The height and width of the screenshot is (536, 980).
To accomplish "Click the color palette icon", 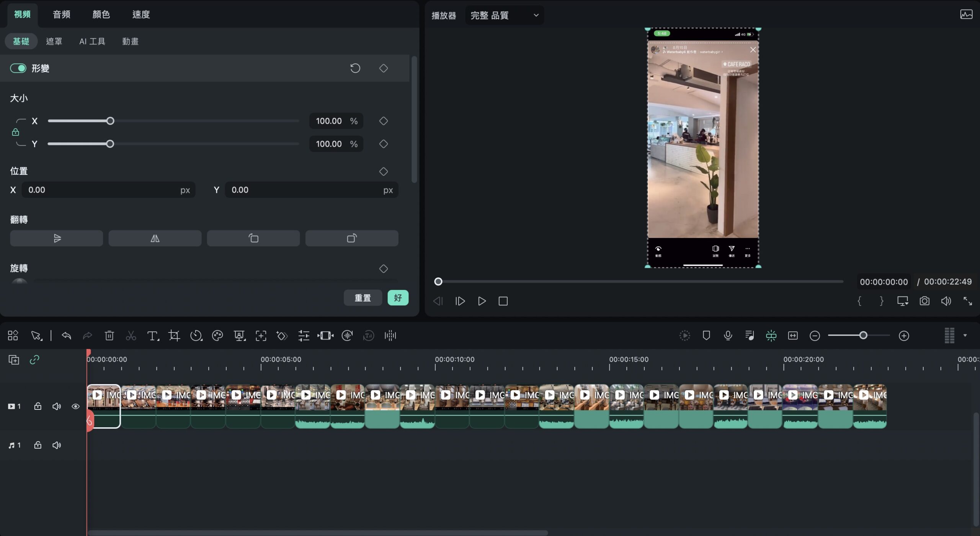I will pos(217,336).
